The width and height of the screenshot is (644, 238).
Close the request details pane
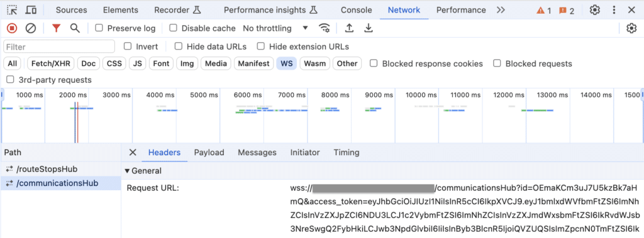coord(132,153)
